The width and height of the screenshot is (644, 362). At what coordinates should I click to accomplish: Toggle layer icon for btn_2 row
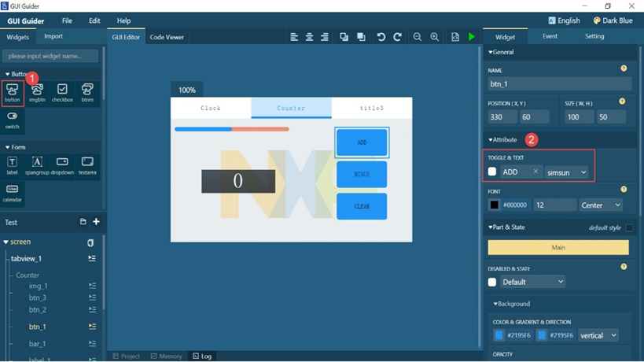tap(93, 309)
